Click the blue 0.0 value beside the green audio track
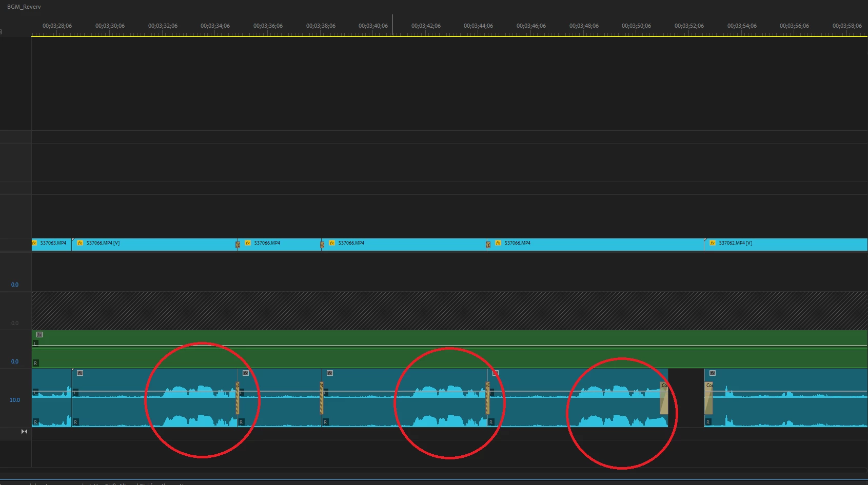 click(15, 361)
